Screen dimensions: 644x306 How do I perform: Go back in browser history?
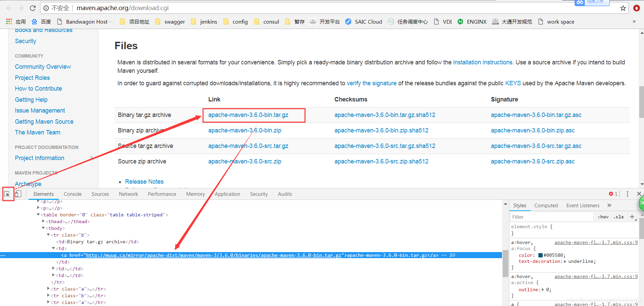point(9,8)
